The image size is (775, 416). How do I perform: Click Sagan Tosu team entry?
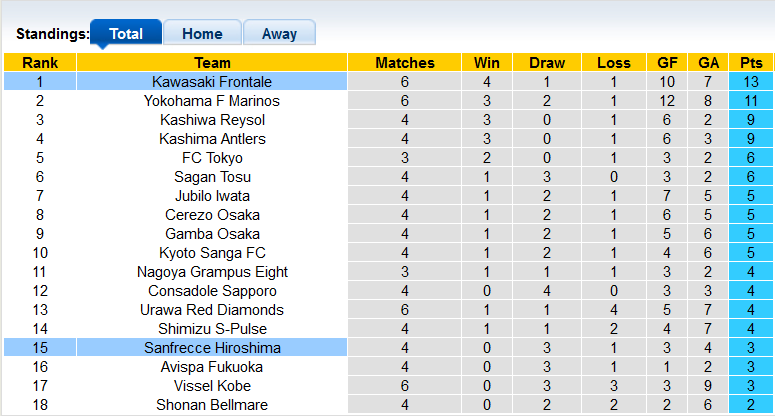tap(212, 177)
